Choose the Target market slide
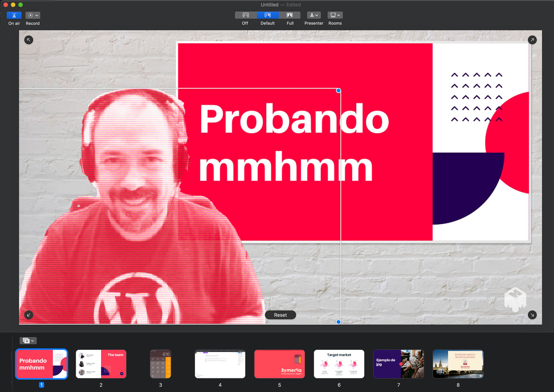This screenshot has height=392, width=554. pos(339,364)
